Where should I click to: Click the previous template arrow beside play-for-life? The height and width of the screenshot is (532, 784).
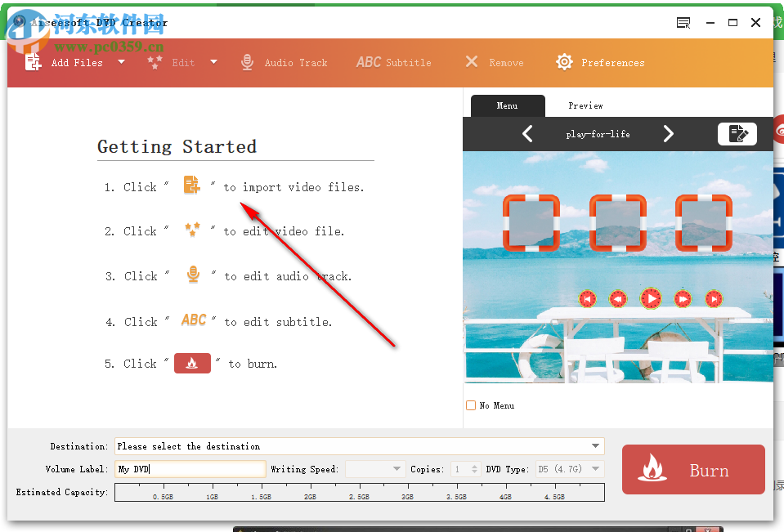527,133
